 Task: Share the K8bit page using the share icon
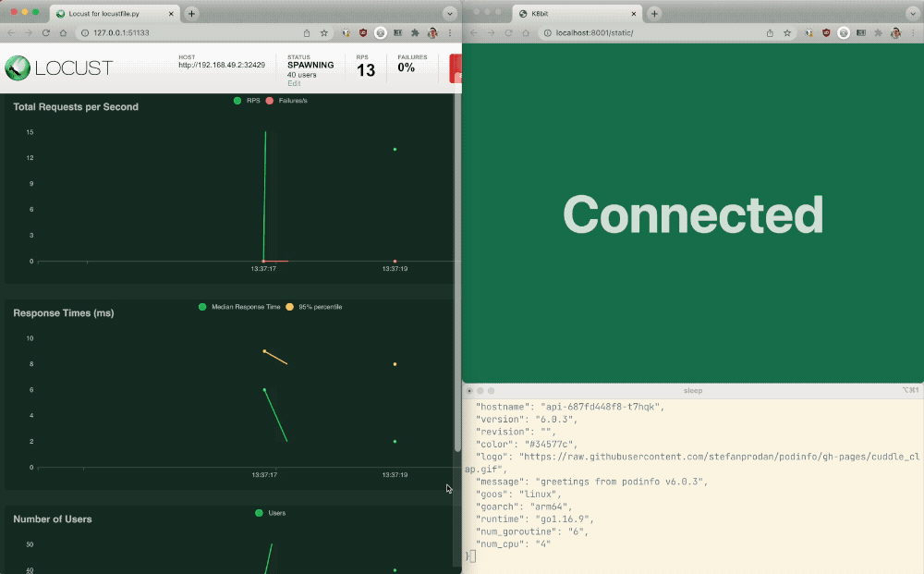pos(770,32)
